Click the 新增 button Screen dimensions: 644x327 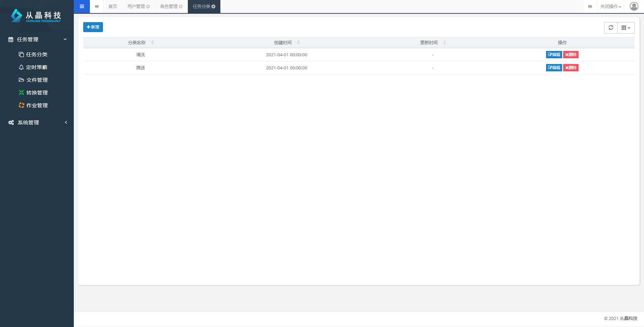(x=93, y=27)
